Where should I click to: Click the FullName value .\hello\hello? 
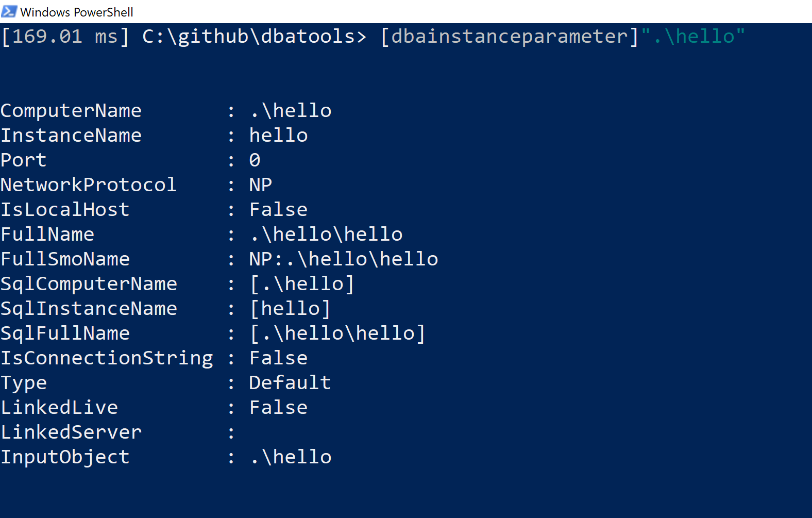(x=326, y=233)
